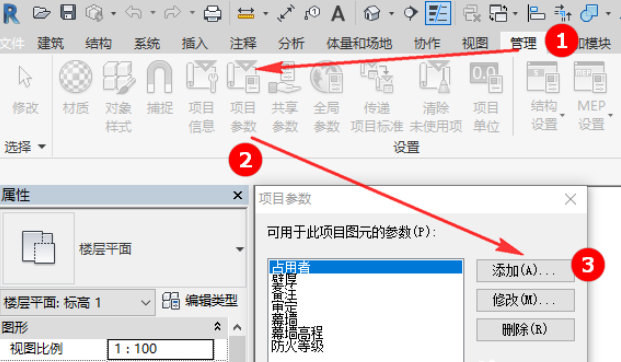Switch to the Architecture (建筑) tab
Image resolution: width=621 pixels, height=362 pixels.
point(50,43)
